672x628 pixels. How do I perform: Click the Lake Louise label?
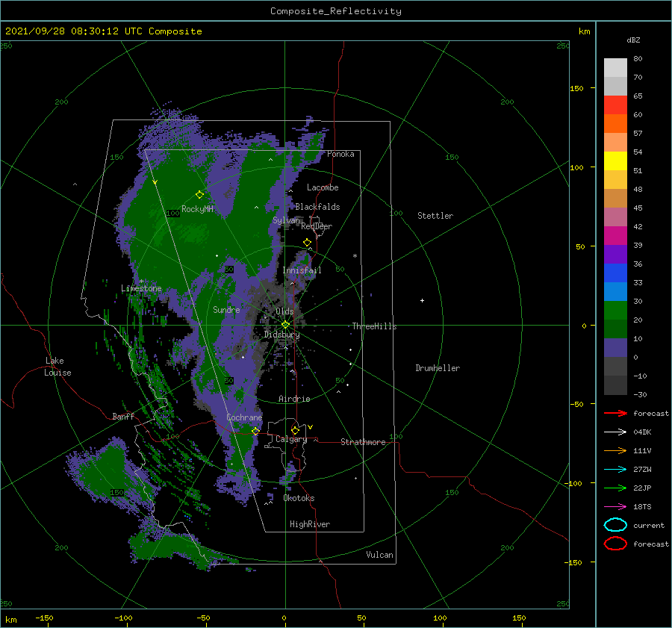pos(57,367)
